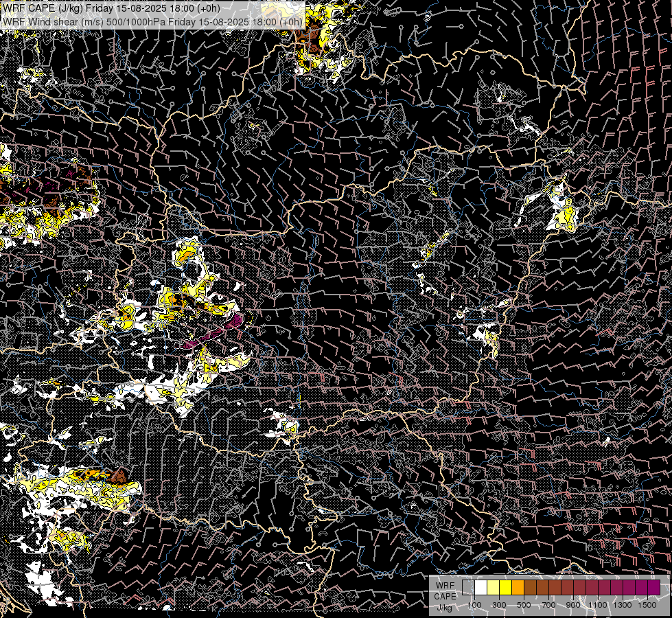672x618 pixels.
Task: Click the CAPE word in the legend
Action: tap(445, 597)
